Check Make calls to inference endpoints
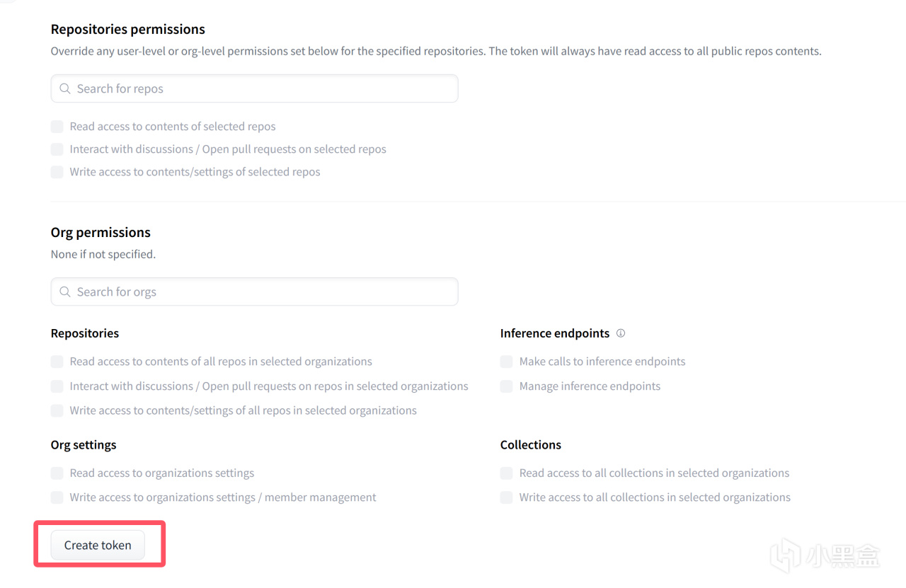Image resolution: width=906 pixels, height=588 pixels. [507, 362]
